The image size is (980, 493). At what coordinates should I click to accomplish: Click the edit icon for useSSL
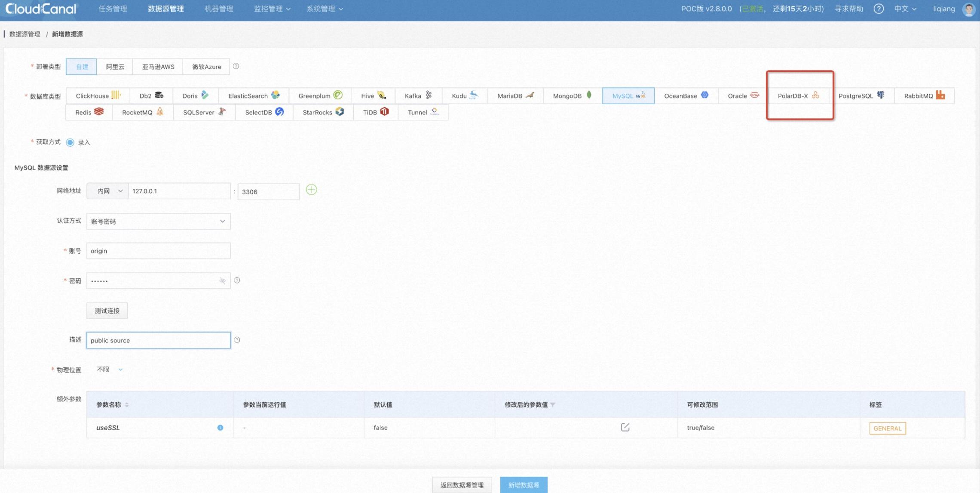click(625, 427)
